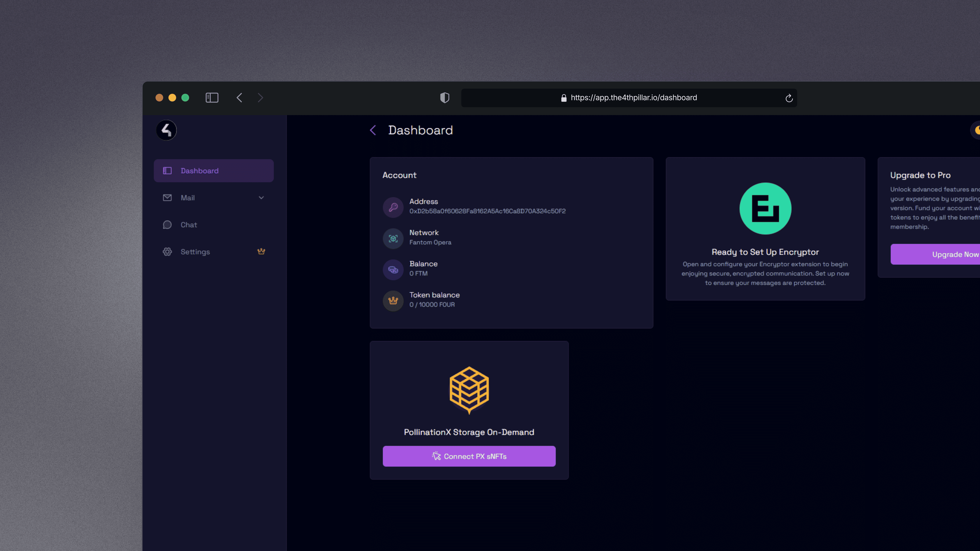The height and width of the screenshot is (551, 980).
Task: Open the Chat menu item
Action: coord(189,225)
